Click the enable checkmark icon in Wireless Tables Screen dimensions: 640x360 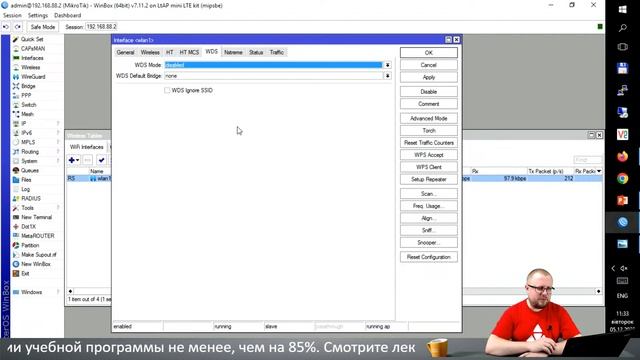(101, 160)
